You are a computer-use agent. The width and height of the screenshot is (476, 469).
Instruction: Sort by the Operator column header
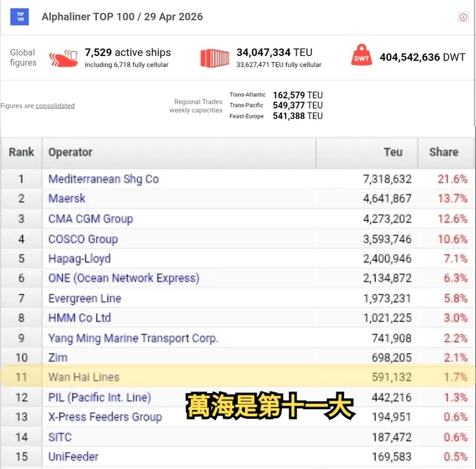pyautogui.click(x=179, y=152)
